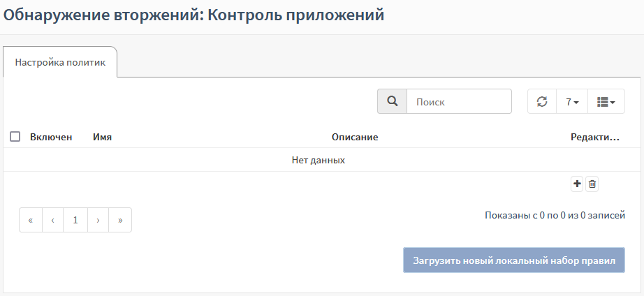Expand the column visibility list dropdown
This screenshot has height=296, width=644.
(x=606, y=101)
